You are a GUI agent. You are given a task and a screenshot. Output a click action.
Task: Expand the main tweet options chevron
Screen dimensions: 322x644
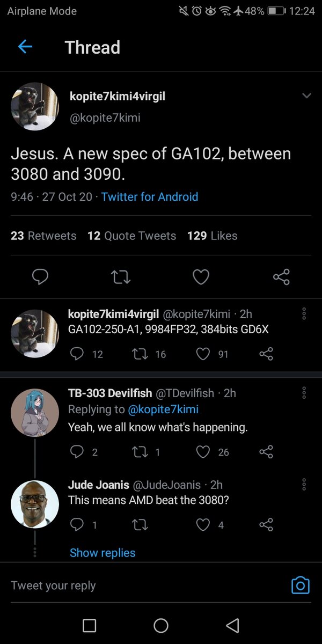306,96
